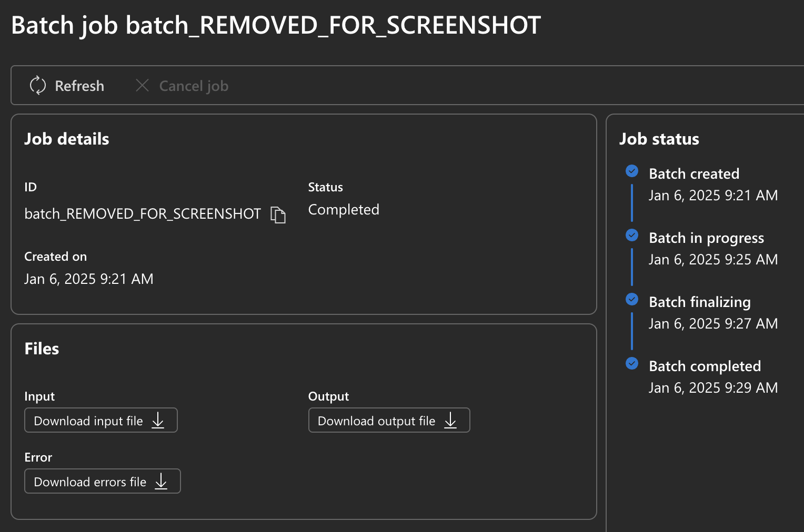Screen dimensions: 804x532
Task: Click the Status field label
Action: pyautogui.click(x=325, y=187)
